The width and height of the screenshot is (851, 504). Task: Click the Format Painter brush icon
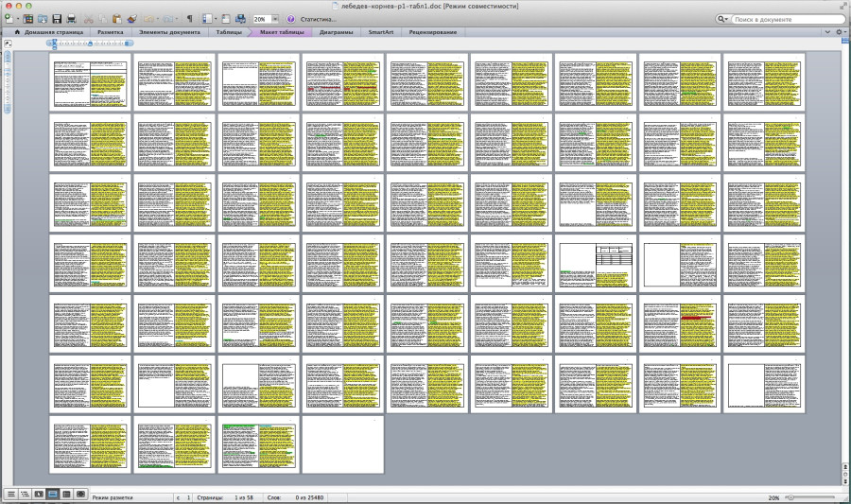click(132, 19)
